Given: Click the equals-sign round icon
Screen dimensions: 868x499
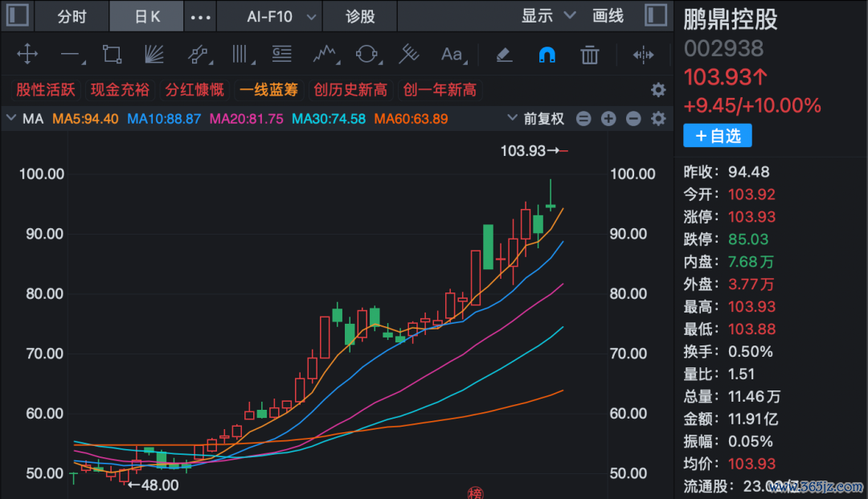Looking at the screenshot, I should [x=583, y=118].
